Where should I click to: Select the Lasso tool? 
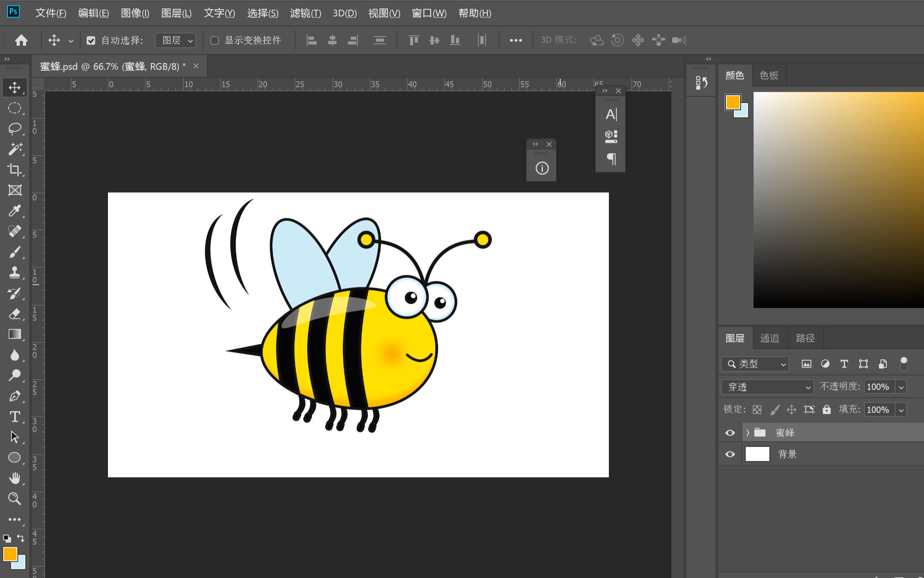coord(15,129)
